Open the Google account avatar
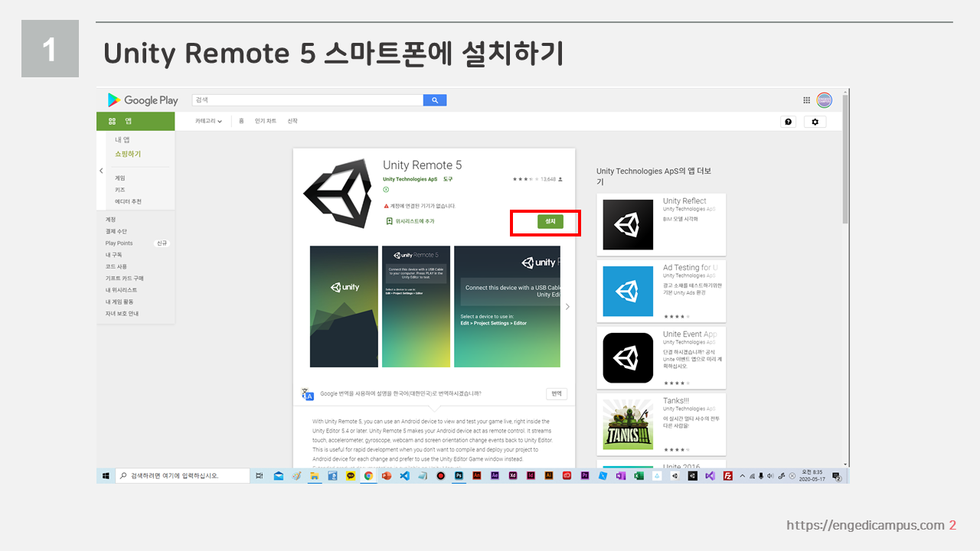 (825, 99)
